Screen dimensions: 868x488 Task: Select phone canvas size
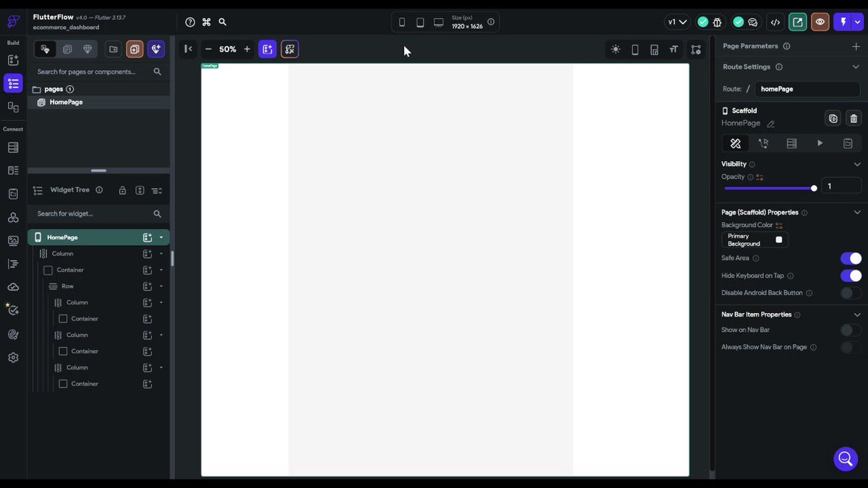[402, 22]
